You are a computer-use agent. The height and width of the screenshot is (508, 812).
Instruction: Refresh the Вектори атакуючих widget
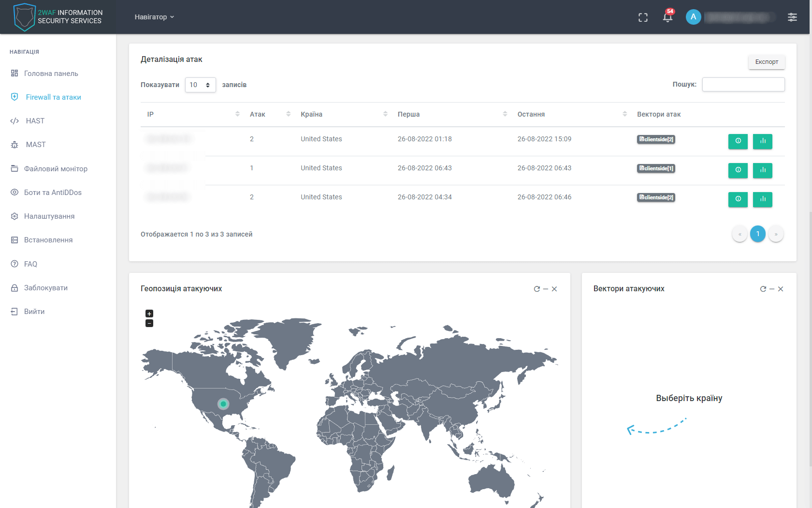tap(763, 289)
